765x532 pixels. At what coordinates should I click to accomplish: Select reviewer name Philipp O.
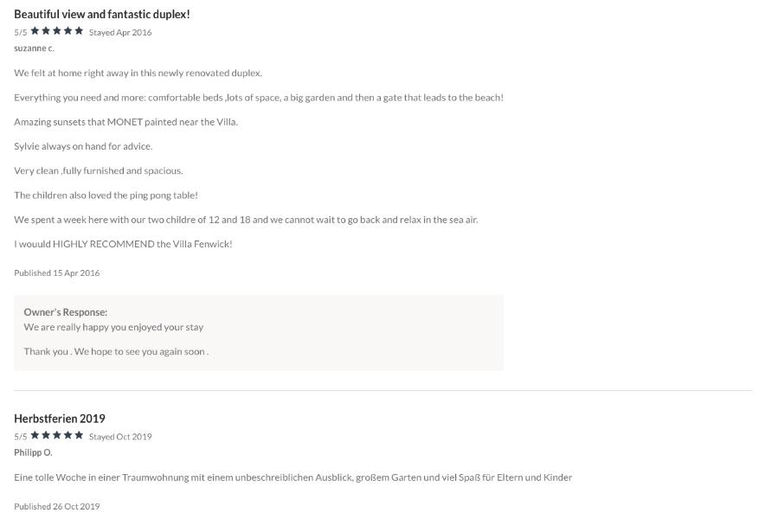(x=33, y=452)
